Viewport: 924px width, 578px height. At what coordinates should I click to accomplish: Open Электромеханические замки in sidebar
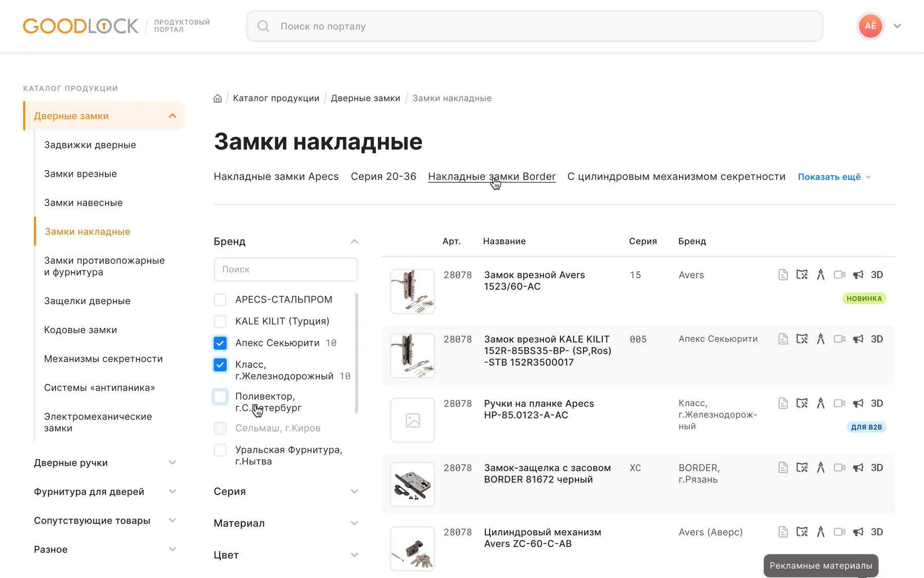click(98, 422)
